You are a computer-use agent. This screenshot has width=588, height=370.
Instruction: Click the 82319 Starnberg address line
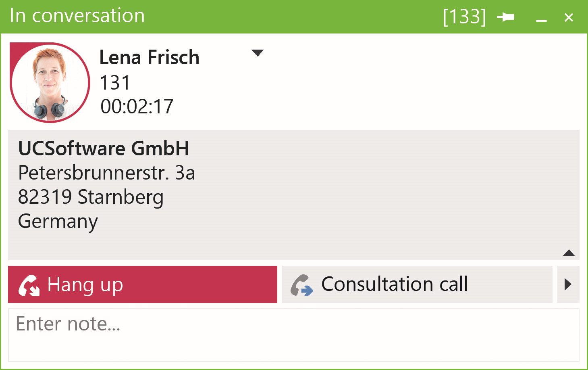point(91,197)
